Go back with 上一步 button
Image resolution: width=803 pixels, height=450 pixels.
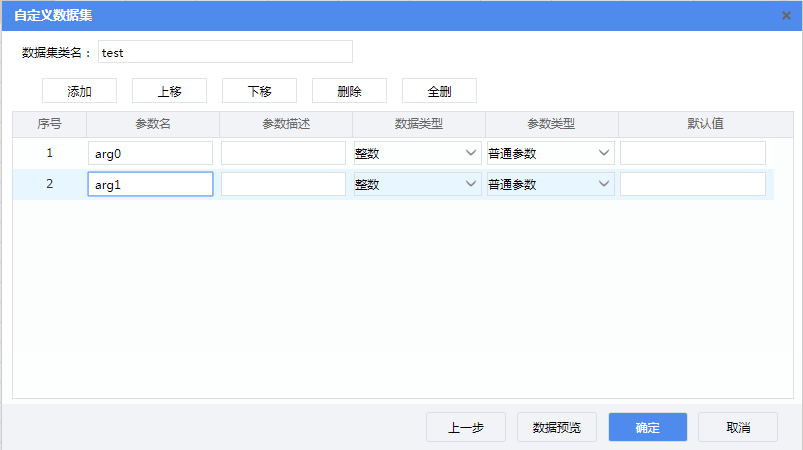(x=465, y=427)
